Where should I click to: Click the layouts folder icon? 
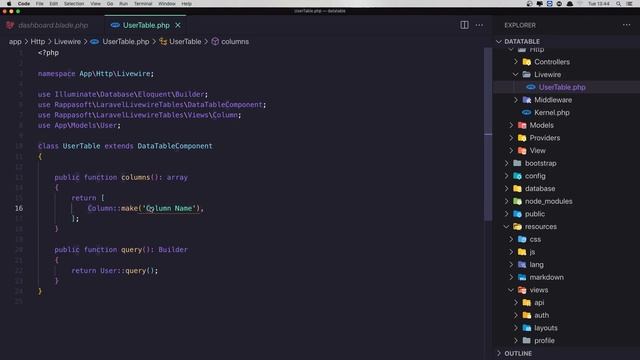(x=527, y=327)
